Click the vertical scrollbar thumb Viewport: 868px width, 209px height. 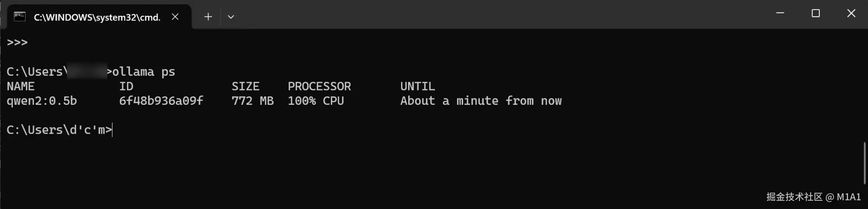pyautogui.click(x=864, y=163)
